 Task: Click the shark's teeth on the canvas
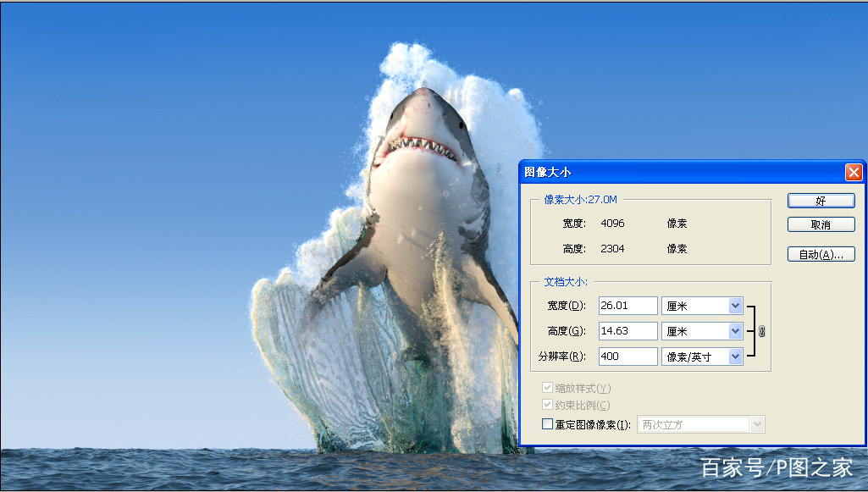(421, 147)
